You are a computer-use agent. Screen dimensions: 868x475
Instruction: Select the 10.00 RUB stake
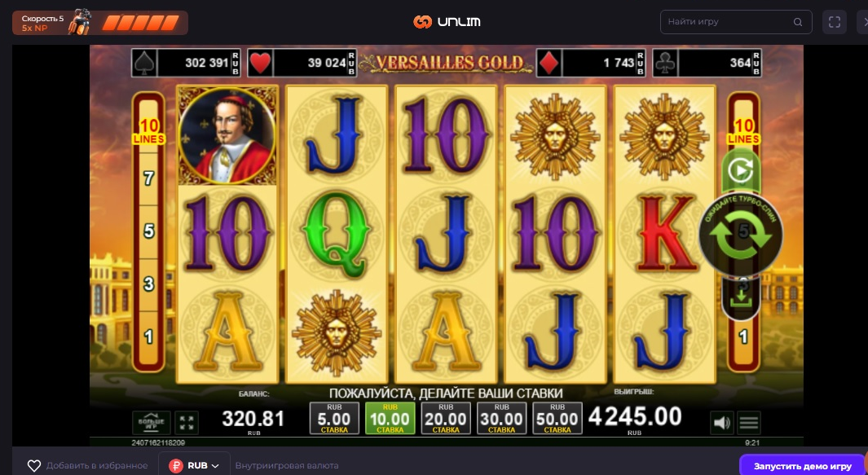(x=390, y=419)
